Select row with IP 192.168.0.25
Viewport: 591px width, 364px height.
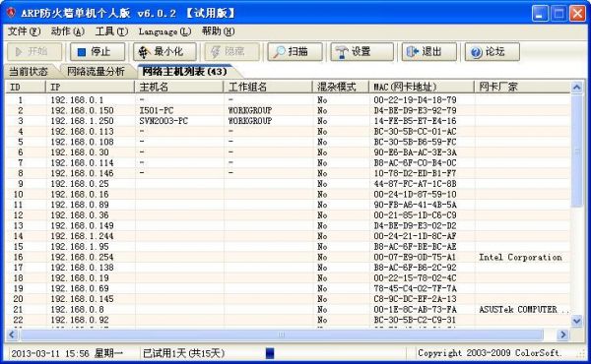[288, 184]
